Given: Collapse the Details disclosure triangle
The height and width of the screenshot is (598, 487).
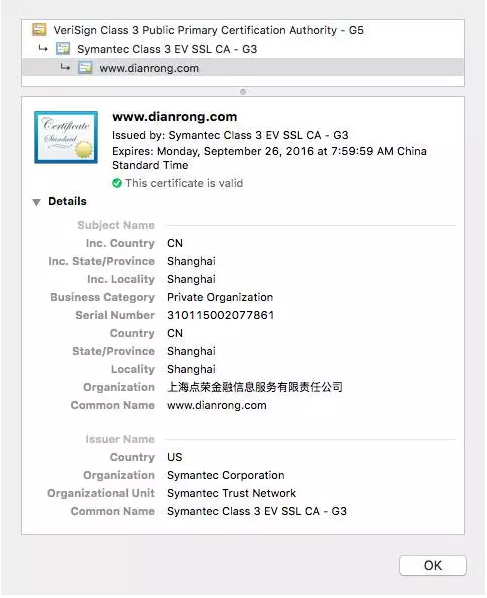Looking at the screenshot, I should [36, 202].
